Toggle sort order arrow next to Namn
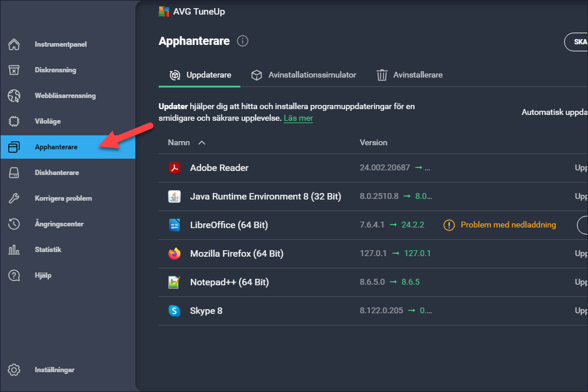588x392 pixels. click(202, 142)
